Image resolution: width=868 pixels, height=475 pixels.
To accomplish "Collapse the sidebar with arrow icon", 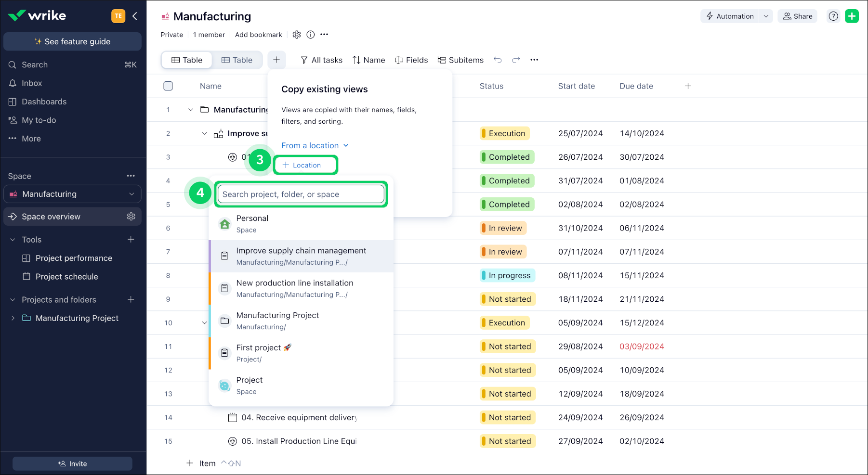I will [x=135, y=16].
